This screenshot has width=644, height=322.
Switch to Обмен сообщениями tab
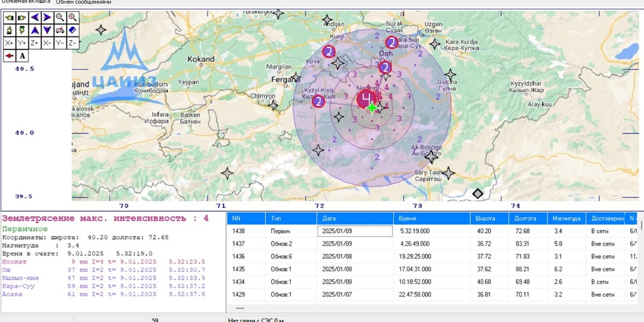coord(83,2)
